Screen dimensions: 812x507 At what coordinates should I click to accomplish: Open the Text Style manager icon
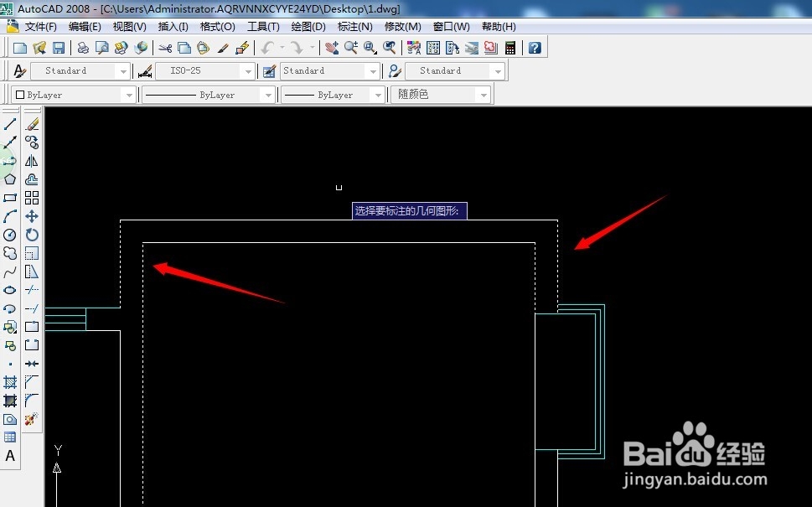point(19,71)
